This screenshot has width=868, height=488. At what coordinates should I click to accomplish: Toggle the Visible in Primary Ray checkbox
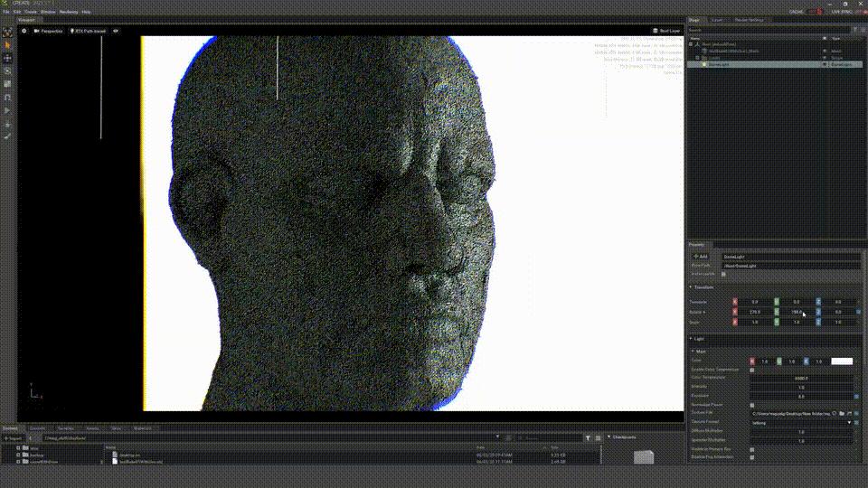[751, 450]
